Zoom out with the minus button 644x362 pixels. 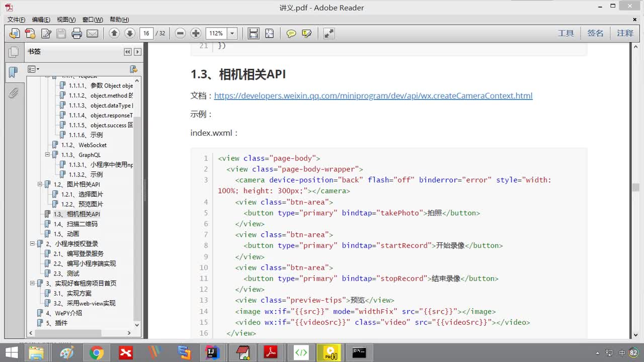(x=181, y=33)
